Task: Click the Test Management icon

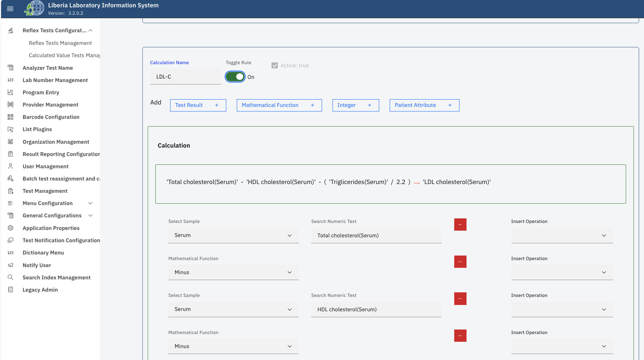Action: coord(11,191)
